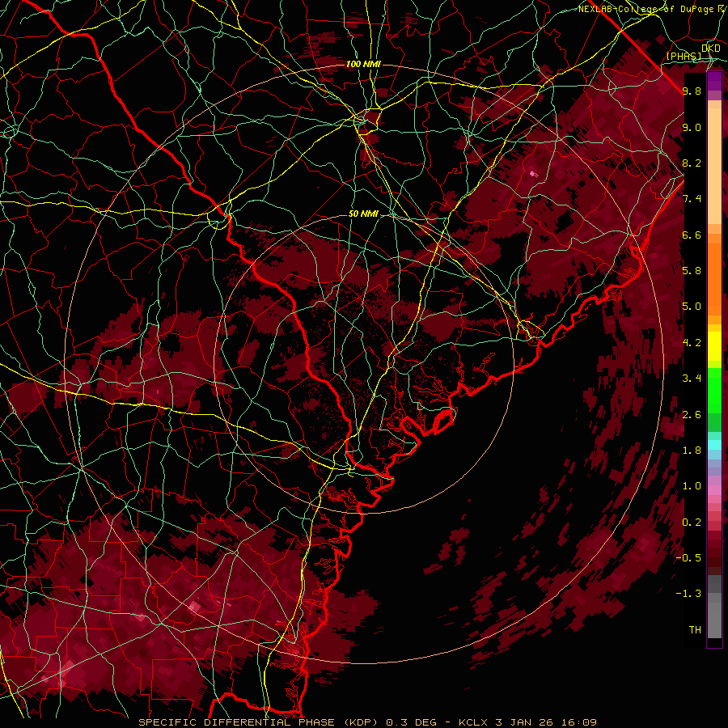728x728 pixels.
Task: Click the 4.2 scale value
Action: 692,343
